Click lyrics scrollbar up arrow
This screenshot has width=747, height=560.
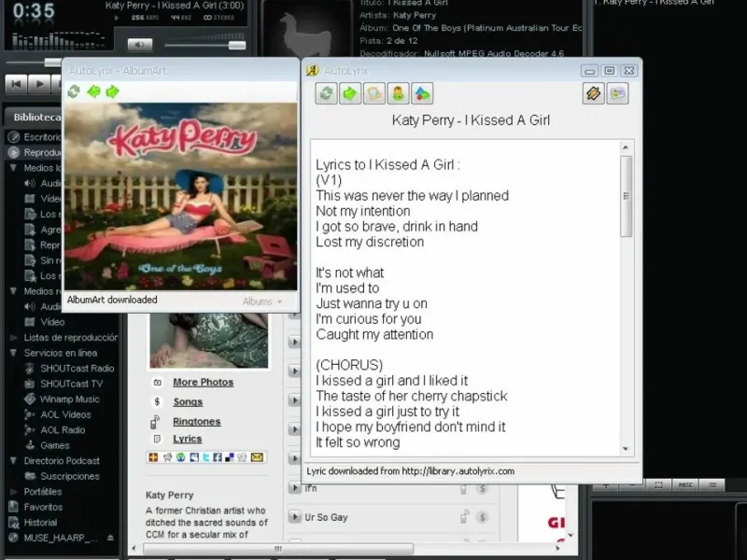626,147
